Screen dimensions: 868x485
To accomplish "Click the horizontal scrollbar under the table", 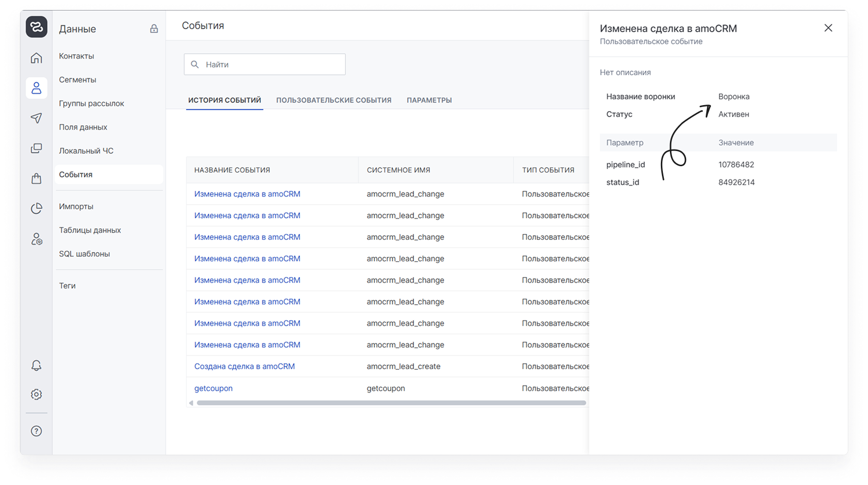I will point(391,403).
